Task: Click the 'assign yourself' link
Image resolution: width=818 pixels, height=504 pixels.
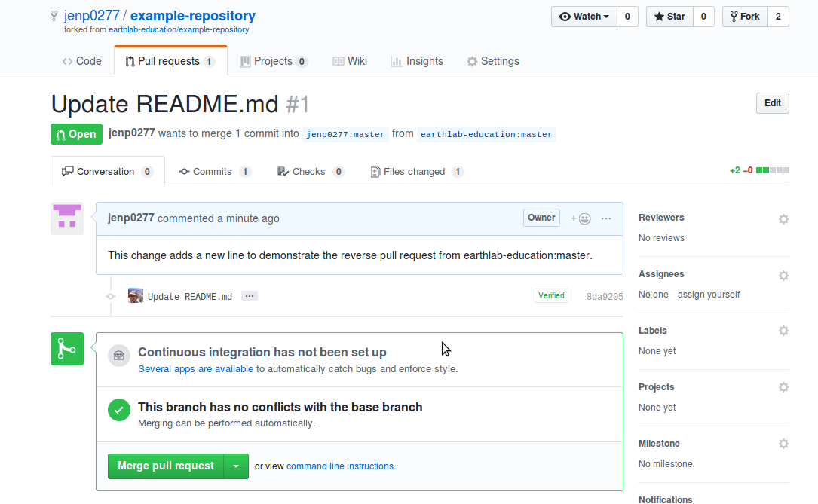Action: tap(709, 295)
